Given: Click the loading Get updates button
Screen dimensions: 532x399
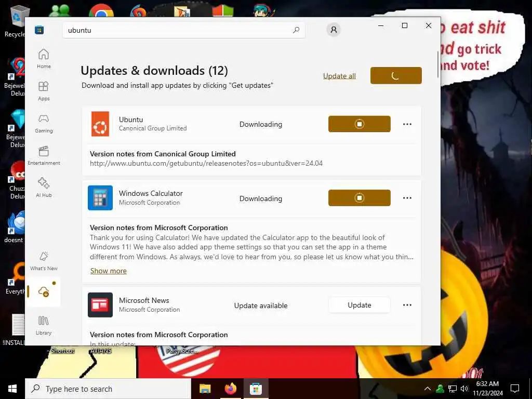Looking at the screenshot, I should coord(396,75).
